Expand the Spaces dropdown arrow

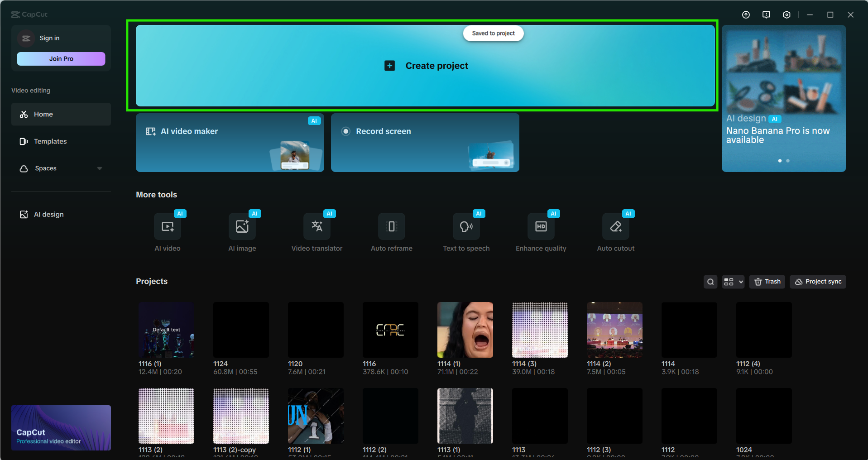[x=100, y=168]
